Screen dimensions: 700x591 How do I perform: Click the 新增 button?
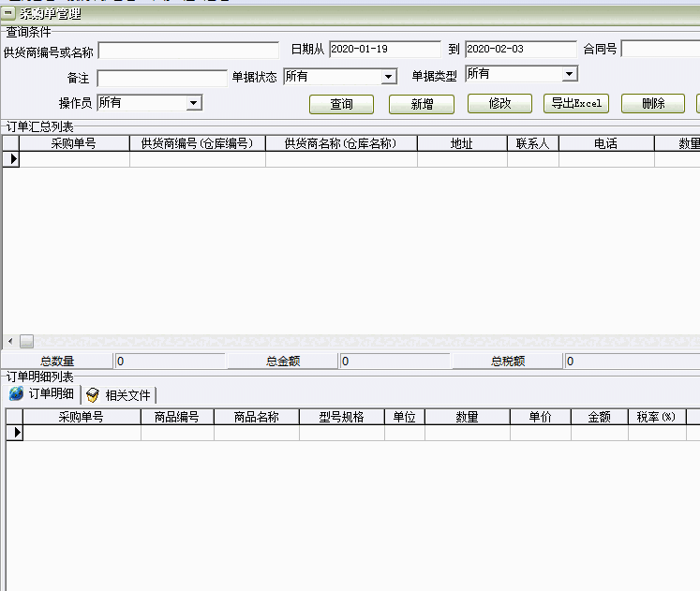point(422,104)
